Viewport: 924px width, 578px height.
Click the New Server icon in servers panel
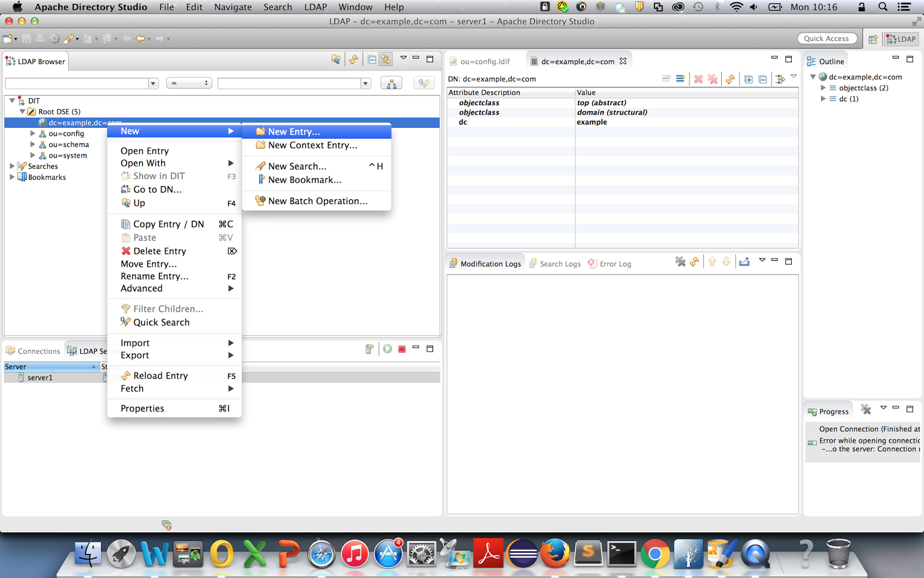click(370, 349)
